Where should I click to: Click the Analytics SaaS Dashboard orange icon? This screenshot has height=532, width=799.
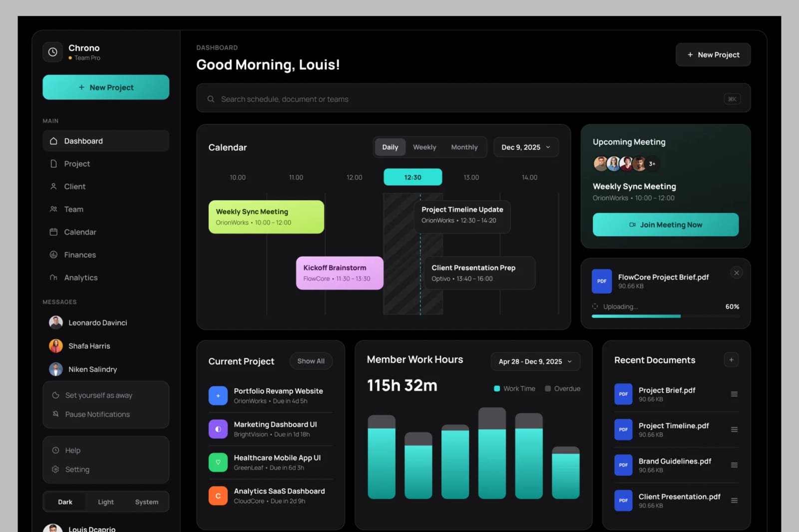(218, 496)
